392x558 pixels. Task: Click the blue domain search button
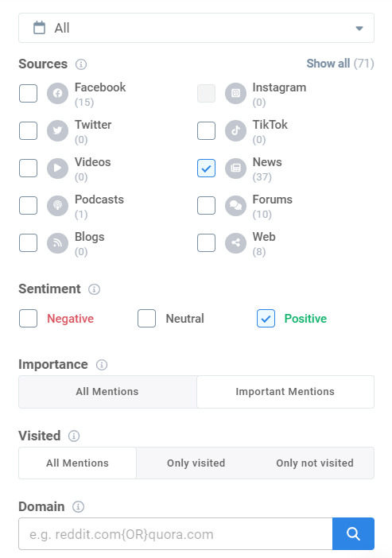353,534
